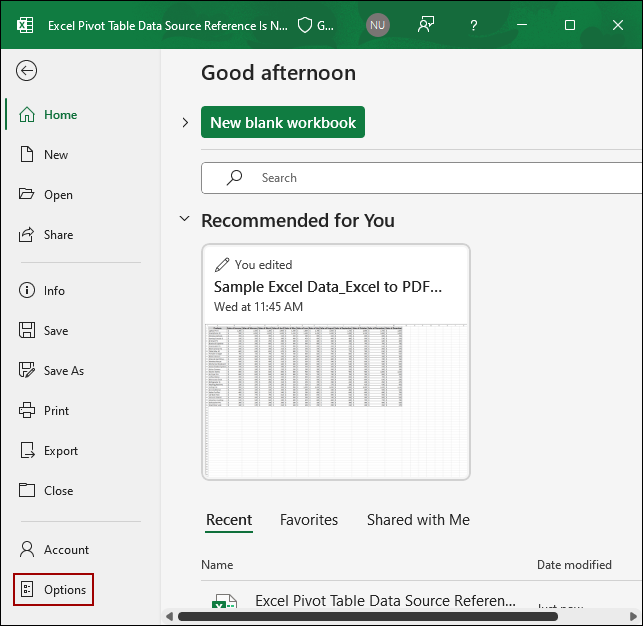
Task: Click the feedback person icon in title bar
Action: (427, 25)
